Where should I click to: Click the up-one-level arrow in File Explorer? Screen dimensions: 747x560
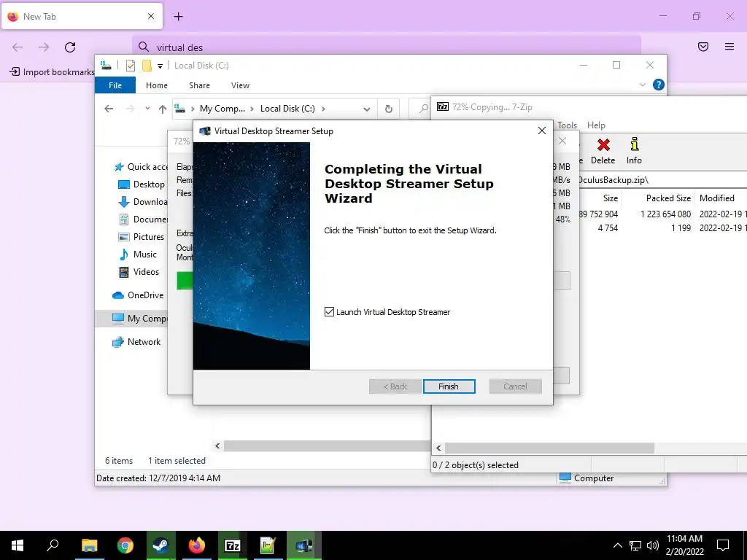click(163, 109)
